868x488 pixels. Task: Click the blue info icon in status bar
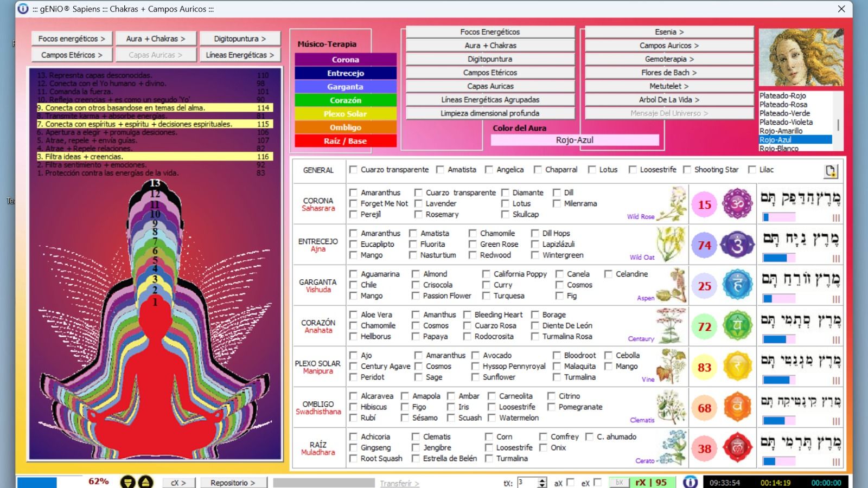[690, 482]
